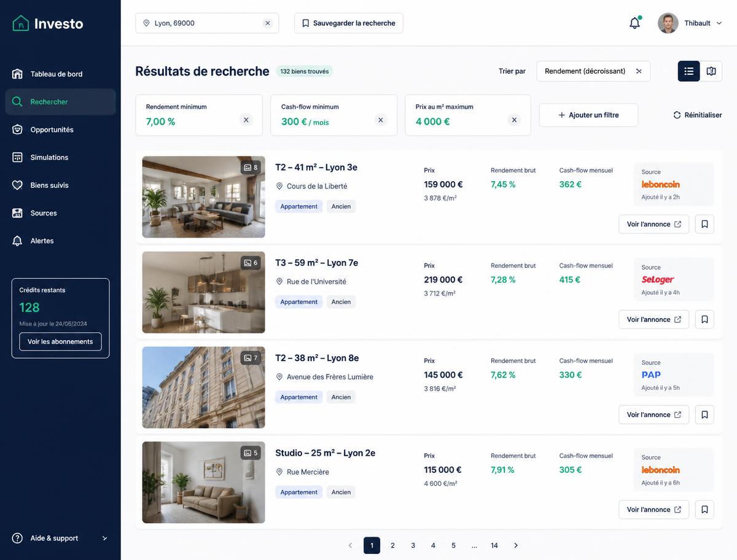Open Alertes in the sidebar

click(x=60, y=241)
